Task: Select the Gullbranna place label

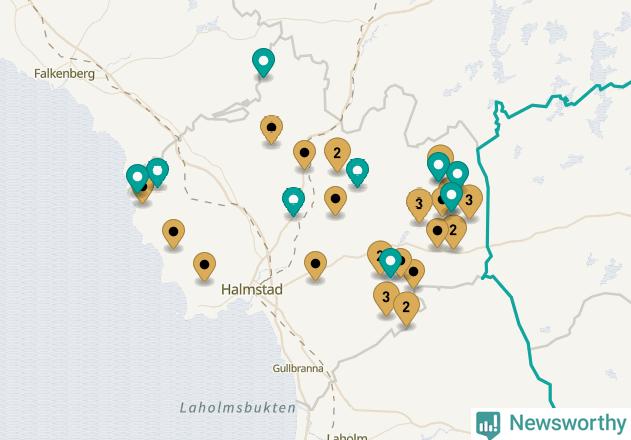Action: pos(298,368)
